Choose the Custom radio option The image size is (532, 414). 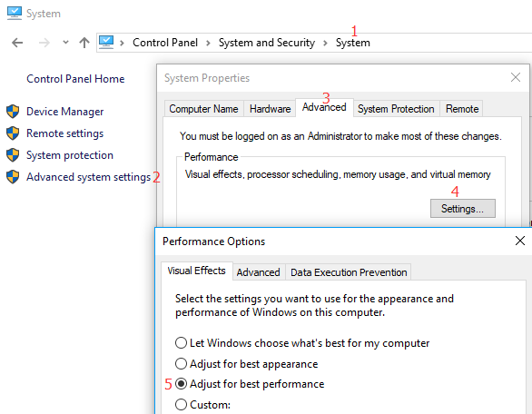tap(181, 405)
